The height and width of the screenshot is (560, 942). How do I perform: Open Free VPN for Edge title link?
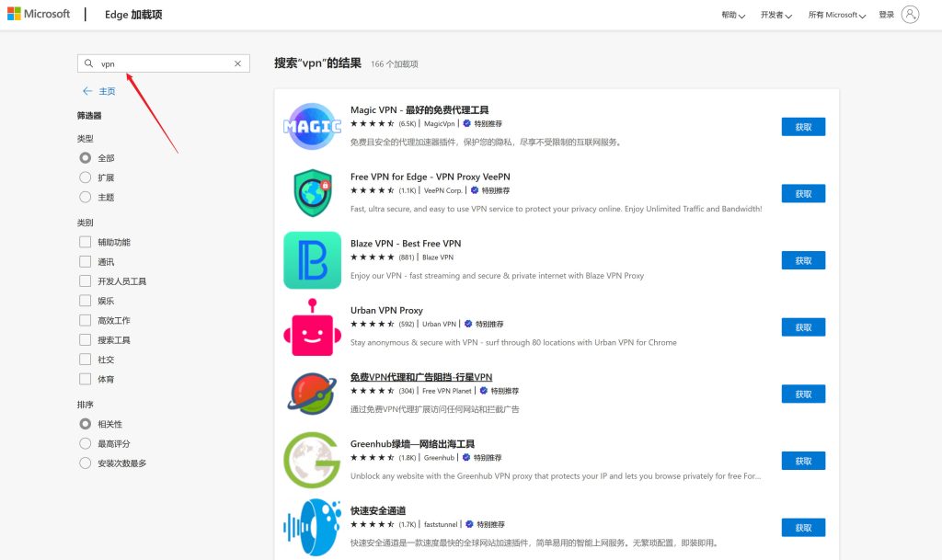pyautogui.click(x=431, y=177)
